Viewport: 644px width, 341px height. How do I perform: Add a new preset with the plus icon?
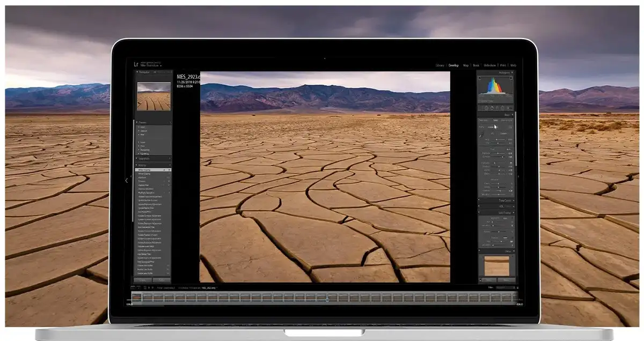click(170, 122)
